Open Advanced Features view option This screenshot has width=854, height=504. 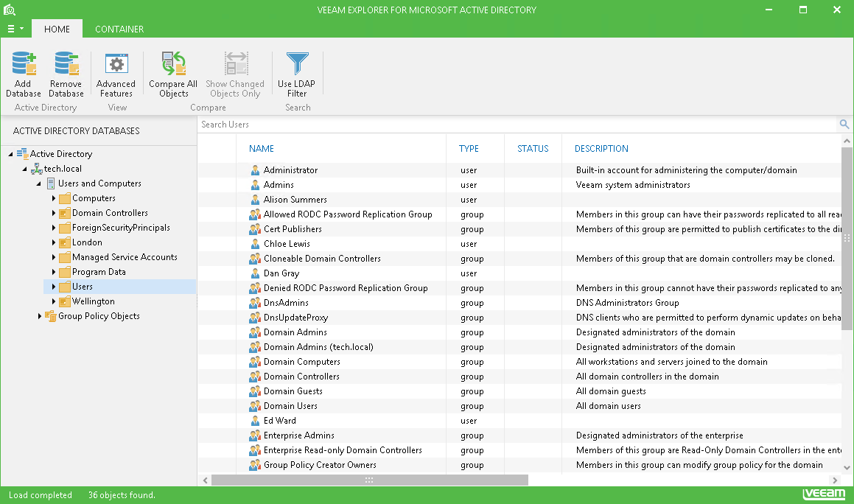point(116,74)
